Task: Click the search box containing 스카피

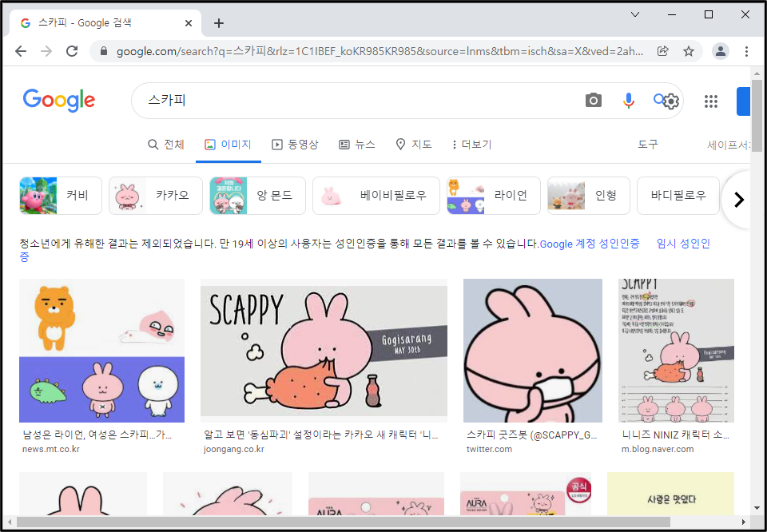Action: pyautogui.click(x=362, y=101)
